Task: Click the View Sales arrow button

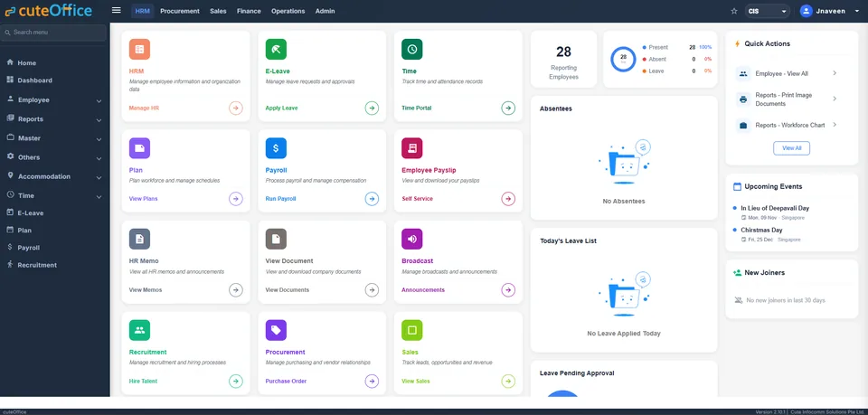Action: 508,381
